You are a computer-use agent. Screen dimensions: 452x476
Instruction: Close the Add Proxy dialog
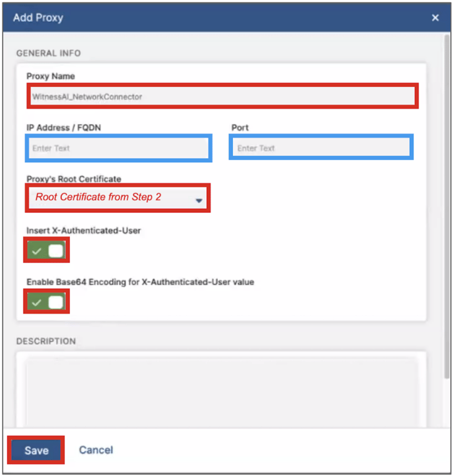(x=435, y=18)
